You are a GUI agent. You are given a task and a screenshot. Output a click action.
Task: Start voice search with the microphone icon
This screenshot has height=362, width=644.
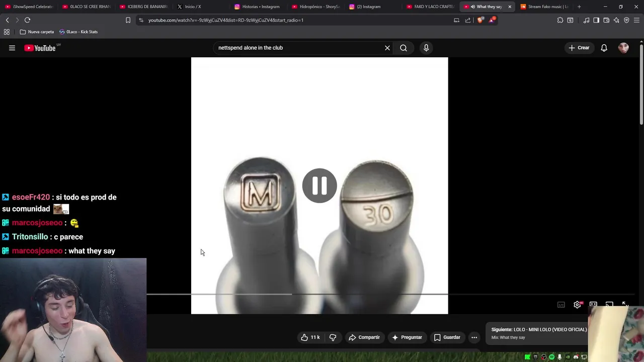pyautogui.click(x=426, y=48)
